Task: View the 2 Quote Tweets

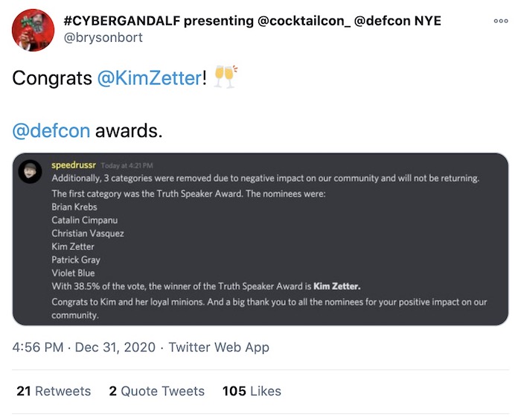Action: [156, 391]
